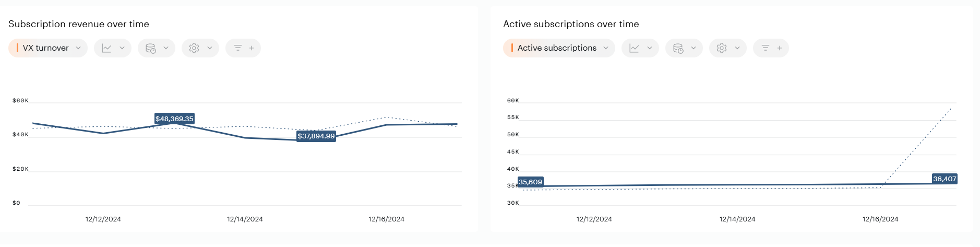Click the Active subscriptions over time title
This screenshot has height=247, width=980.
[x=571, y=24]
